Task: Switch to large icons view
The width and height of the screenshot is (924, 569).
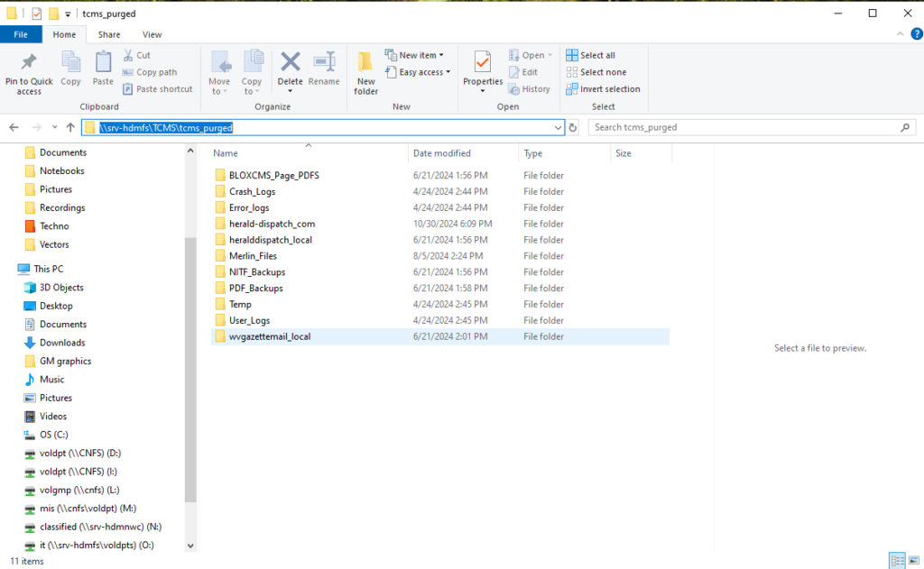Action: coord(914,561)
